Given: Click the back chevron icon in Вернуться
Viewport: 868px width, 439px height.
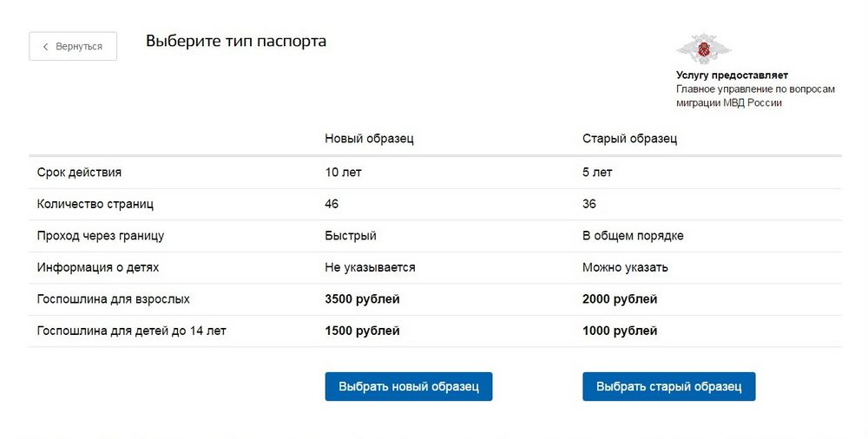Looking at the screenshot, I should click(x=45, y=47).
